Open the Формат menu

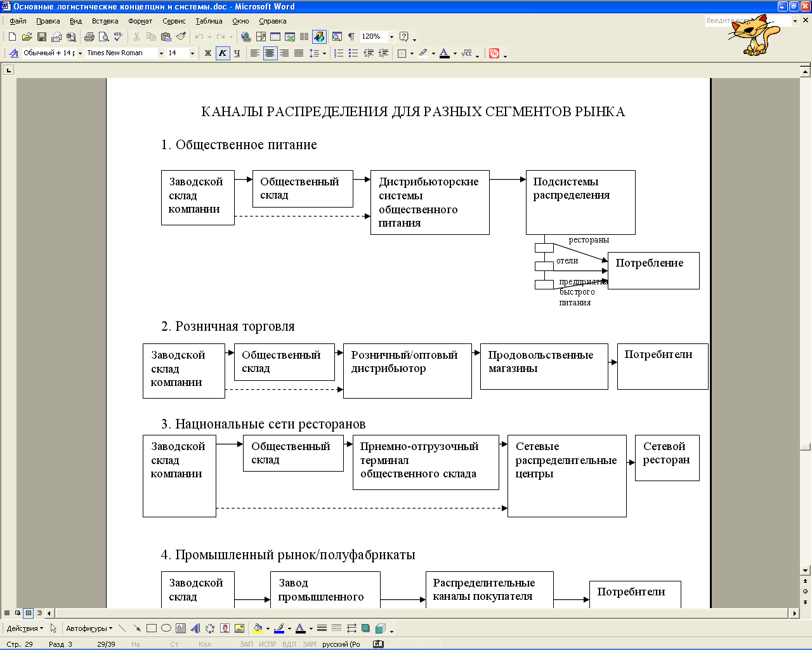[x=140, y=21]
